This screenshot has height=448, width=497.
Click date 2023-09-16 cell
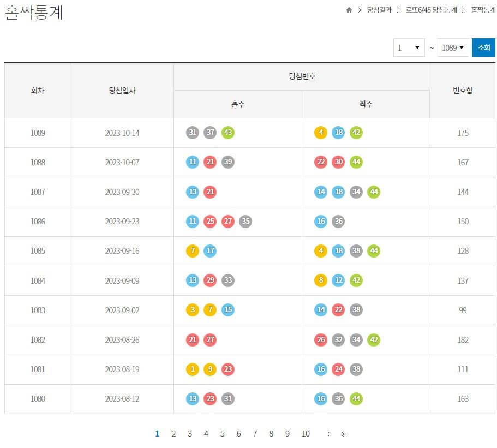point(122,251)
